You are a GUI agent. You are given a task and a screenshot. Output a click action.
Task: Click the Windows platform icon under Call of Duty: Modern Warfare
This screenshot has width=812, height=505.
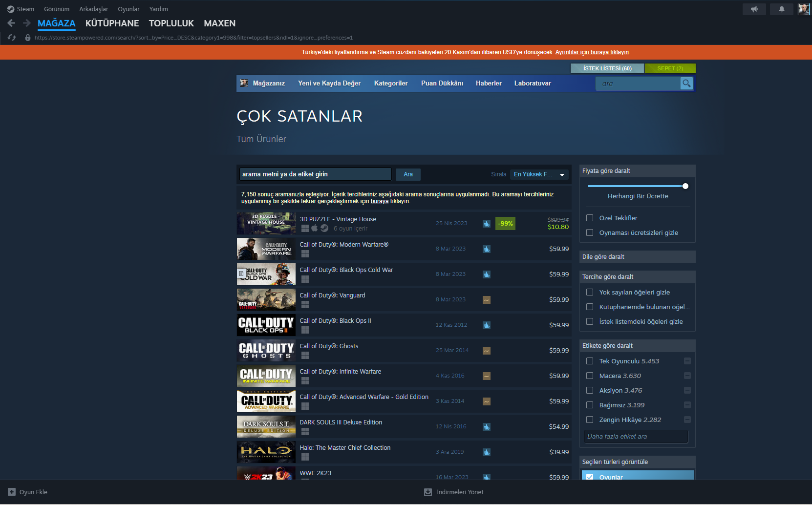305,253
